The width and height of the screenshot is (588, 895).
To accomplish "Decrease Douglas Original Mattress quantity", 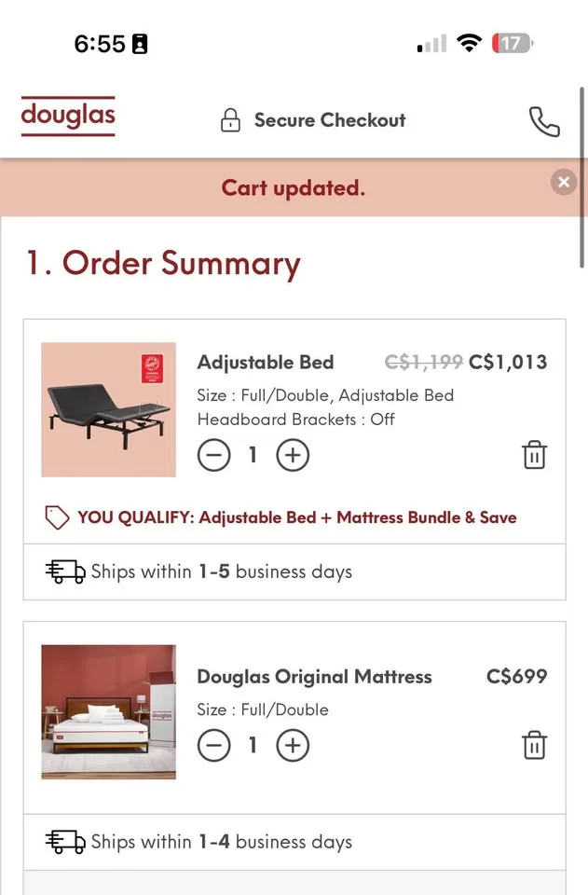I will (x=213, y=745).
